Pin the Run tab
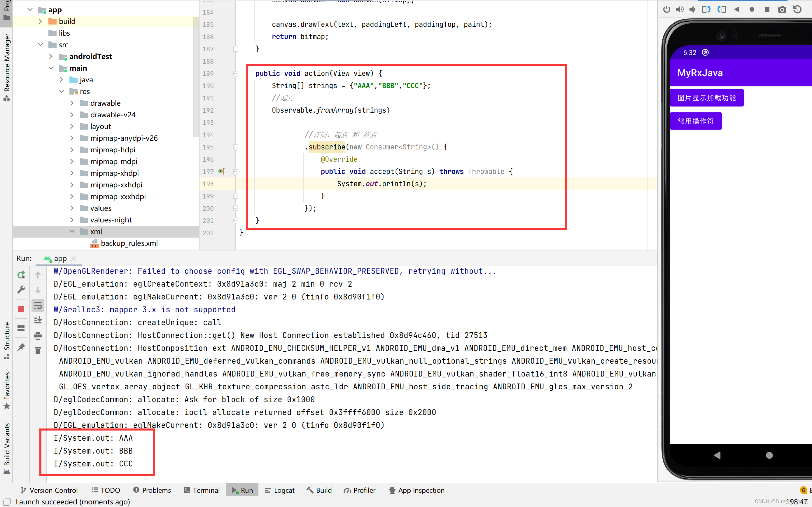This screenshot has width=812, height=507. [x=21, y=347]
